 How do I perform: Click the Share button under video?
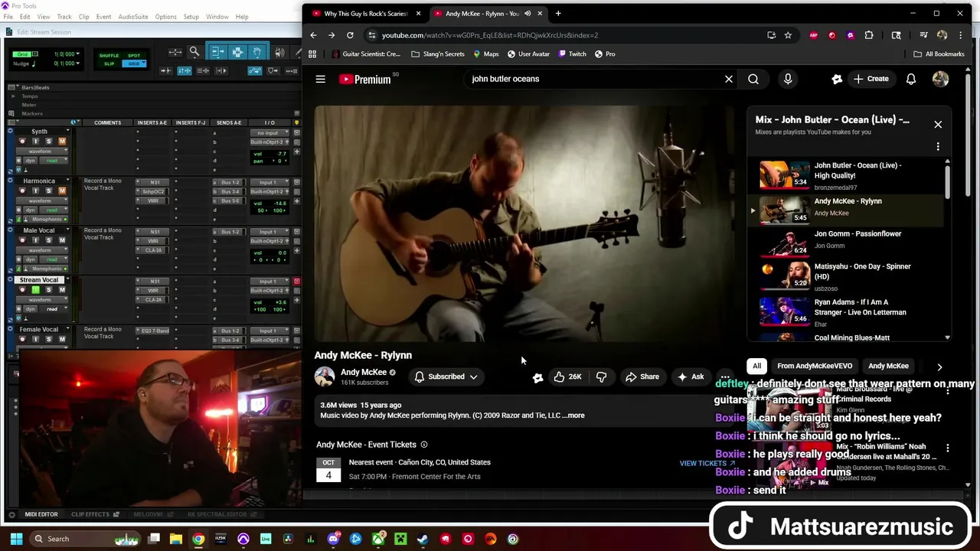642,377
